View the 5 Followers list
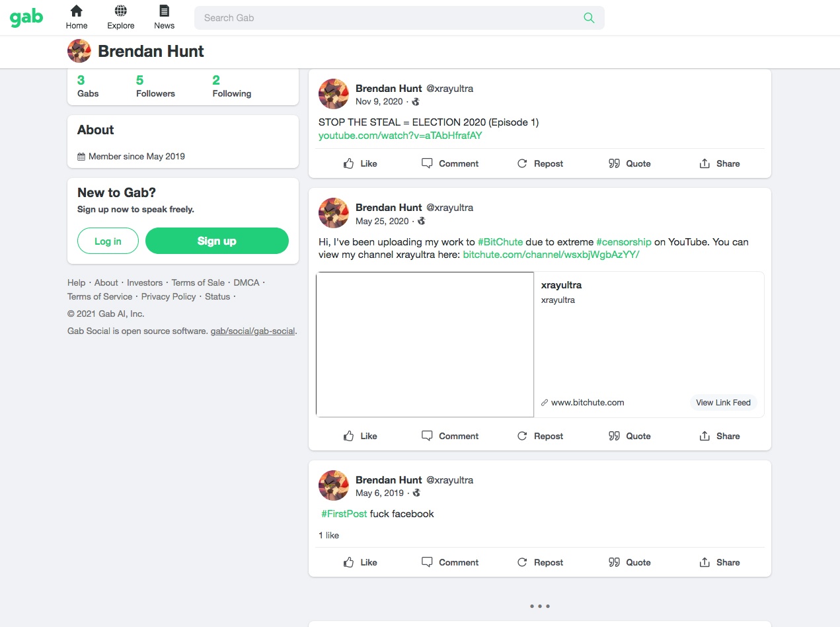 (x=155, y=87)
